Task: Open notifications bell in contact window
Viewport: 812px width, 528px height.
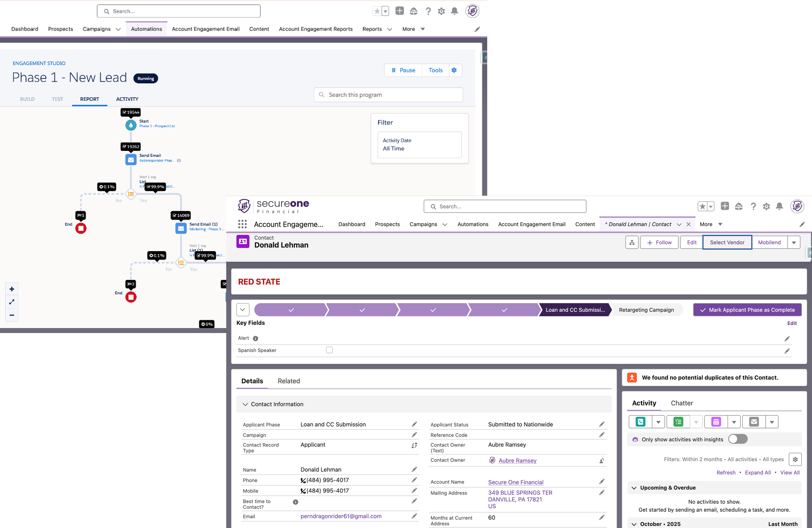Action: coord(780,206)
